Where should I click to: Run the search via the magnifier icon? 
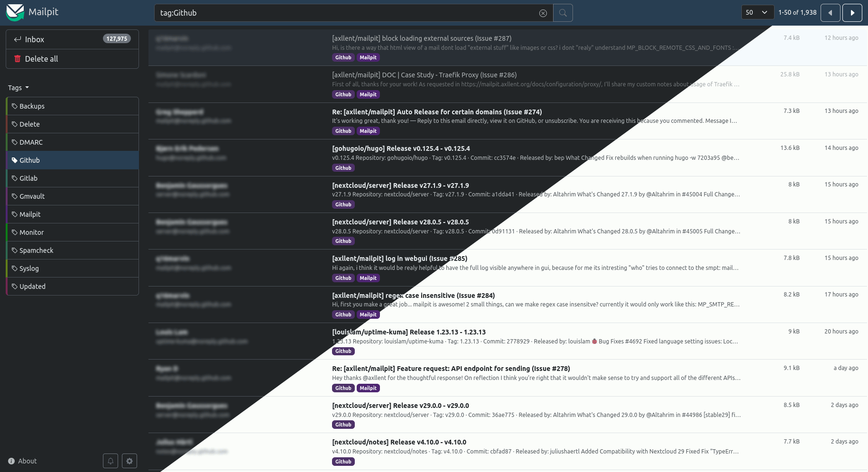coord(563,13)
